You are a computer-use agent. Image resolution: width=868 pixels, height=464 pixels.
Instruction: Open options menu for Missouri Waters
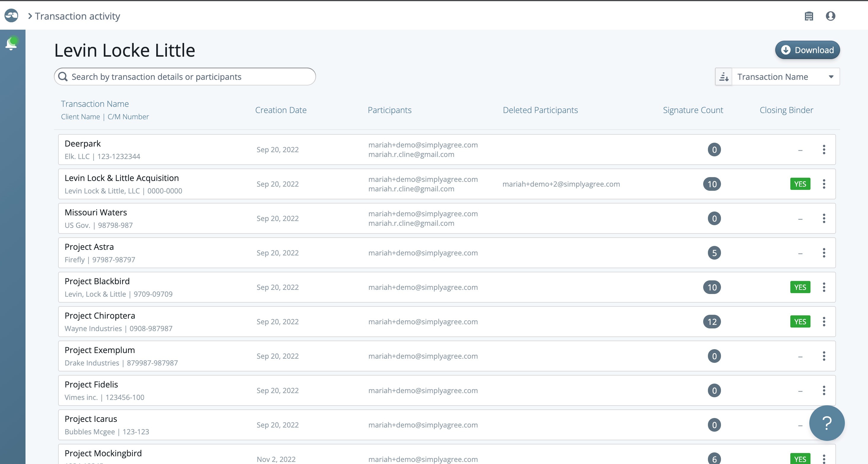click(824, 219)
